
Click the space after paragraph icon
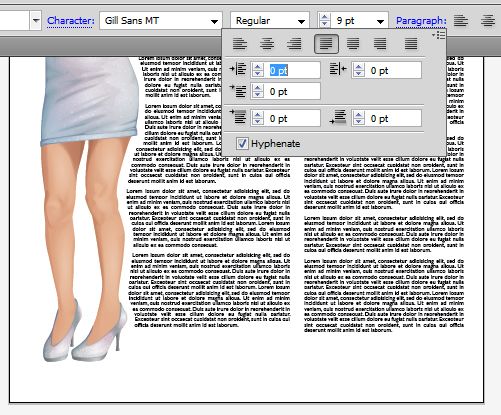(x=338, y=117)
